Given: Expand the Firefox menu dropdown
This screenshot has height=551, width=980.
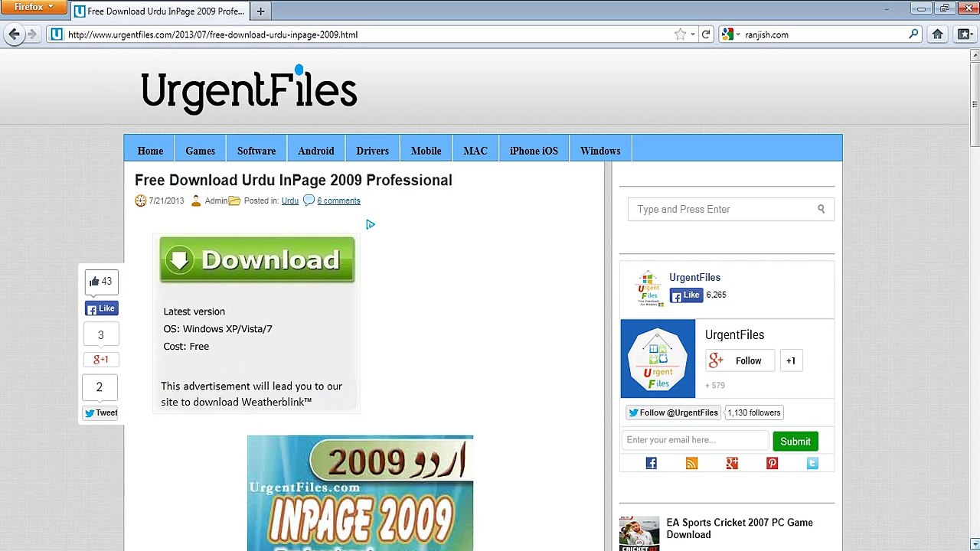Looking at the screenshot, I should pyautogui.click(x=34, y=7).
